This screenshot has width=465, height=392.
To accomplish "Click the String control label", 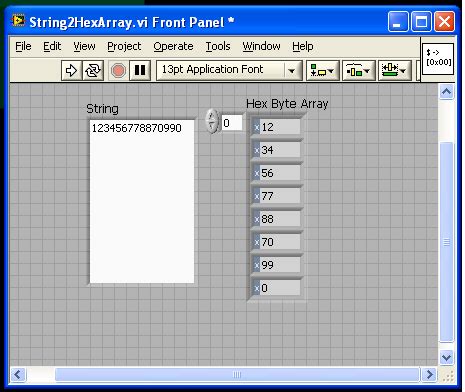I will coord(102,109).
